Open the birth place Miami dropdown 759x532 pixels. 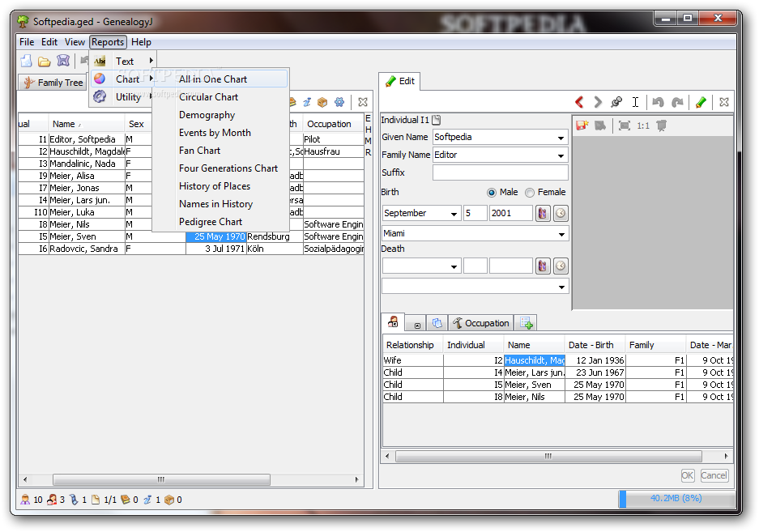point(561,234)
